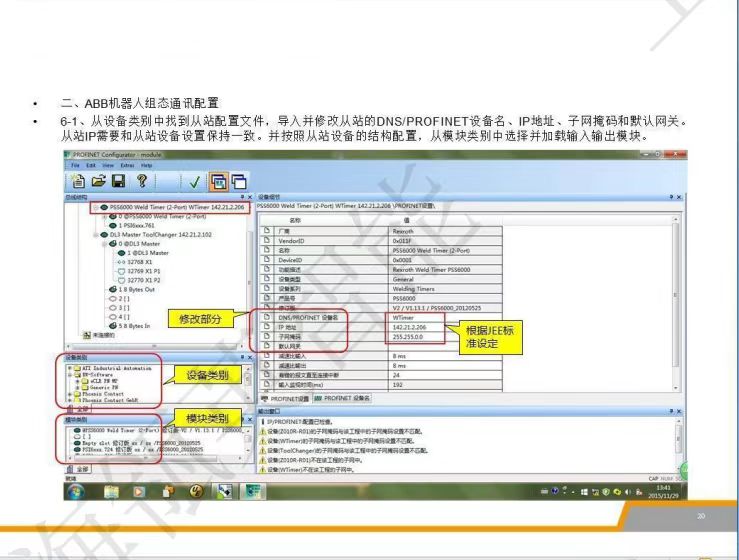Click the cascade windows toolbar icon

click(x=238, y=181)
